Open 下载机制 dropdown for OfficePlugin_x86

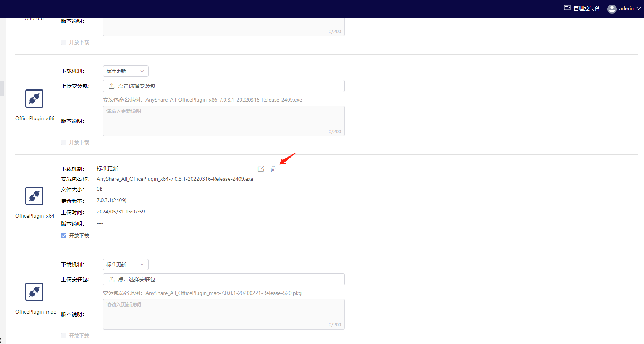125,71
